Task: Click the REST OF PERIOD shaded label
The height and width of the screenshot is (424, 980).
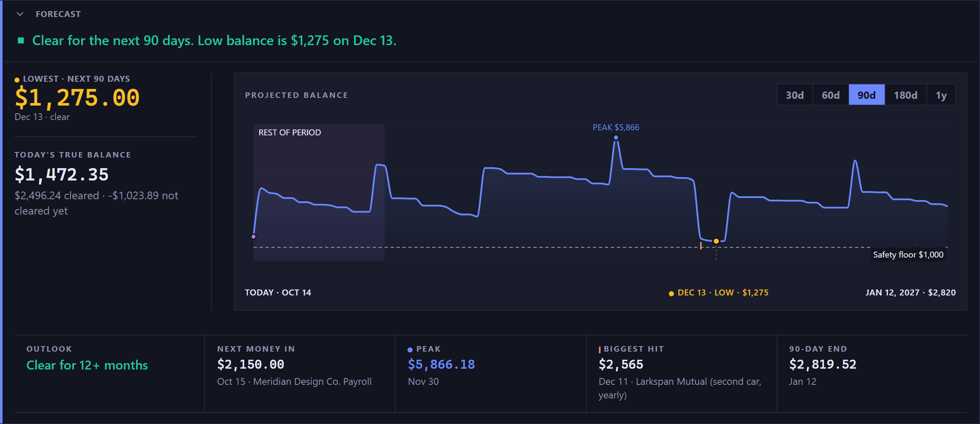Action: [290, 132]
